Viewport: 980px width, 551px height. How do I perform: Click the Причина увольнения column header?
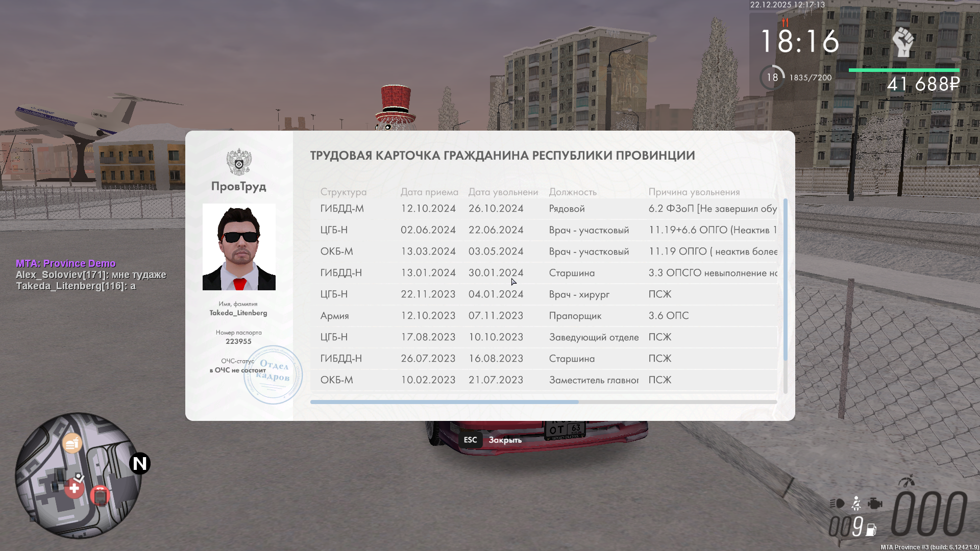pyautogui.click(x=694, y=192)
